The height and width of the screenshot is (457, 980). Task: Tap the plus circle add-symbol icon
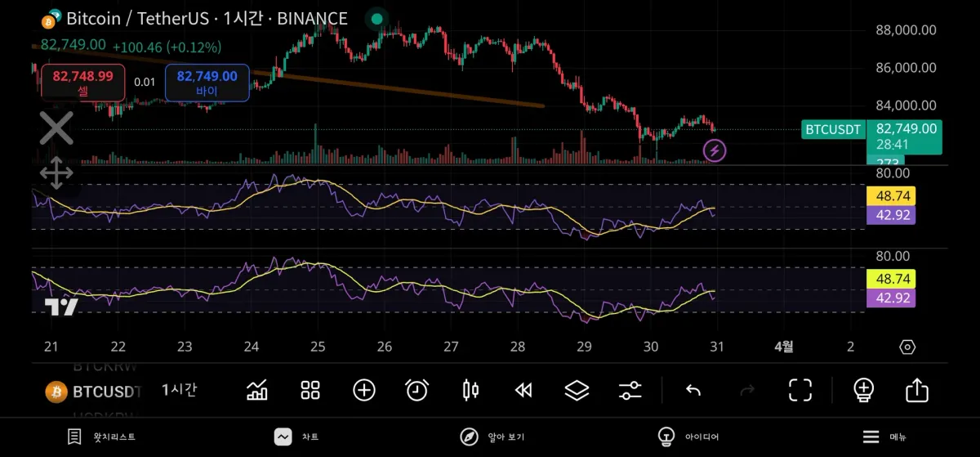(363, 390)
